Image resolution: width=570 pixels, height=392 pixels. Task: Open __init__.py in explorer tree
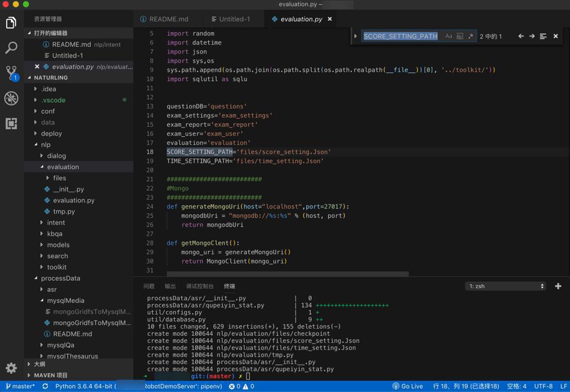(x=78, y=189)
